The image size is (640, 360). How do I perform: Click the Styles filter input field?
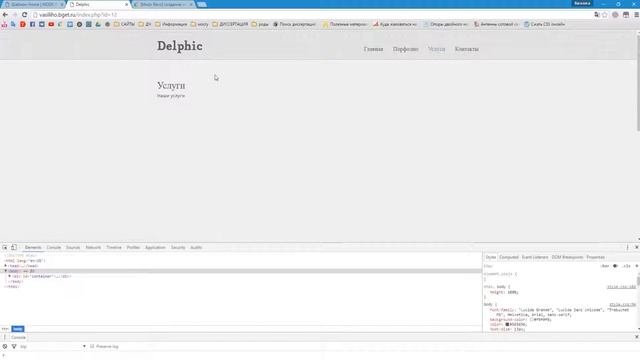(x=541, y=266)
